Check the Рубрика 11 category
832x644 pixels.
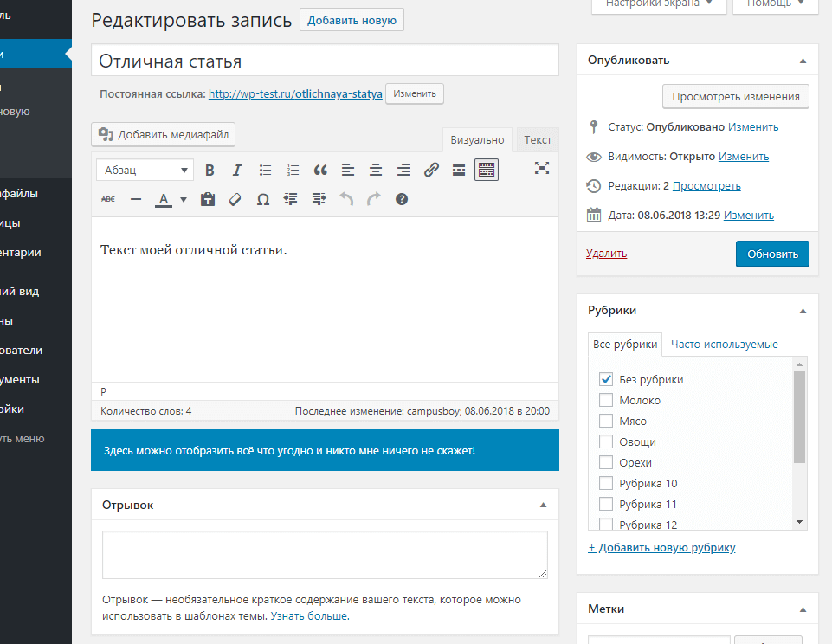point(605,504)
